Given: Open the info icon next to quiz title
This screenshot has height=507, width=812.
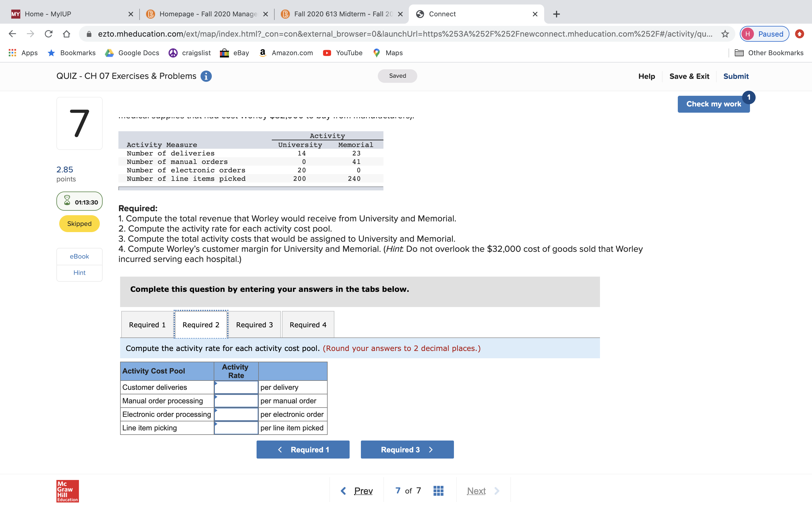Looking at the screenshot, I should point(206,76).
